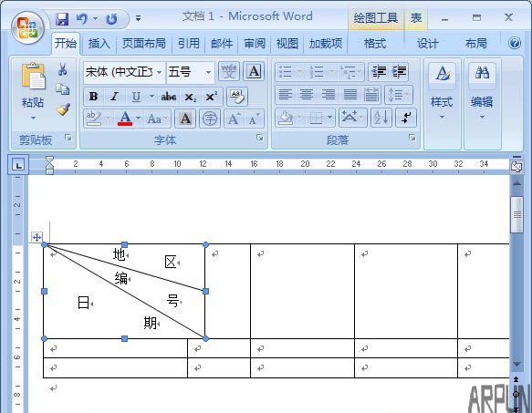Open the phonetic guide (wén) tool
Screen dimensions: 532x413
tap(229, 71)
